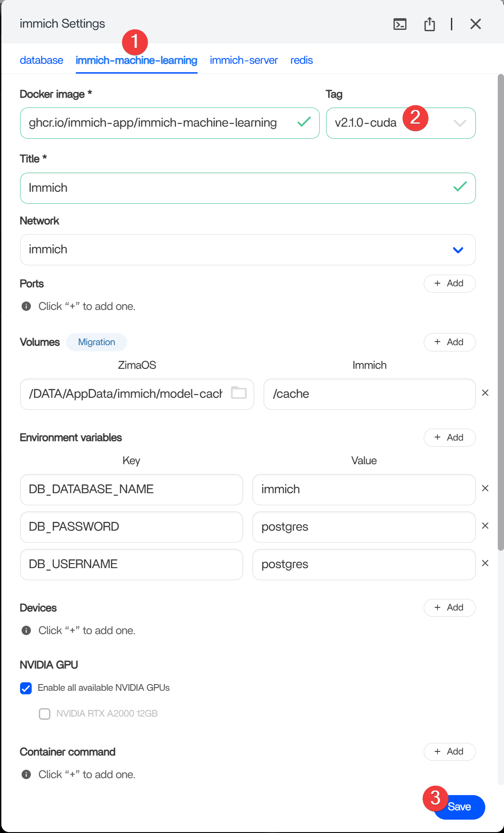This screenshot has height=833, width=504.
Task: Open the Network dropdown
Action: coord(458,250)
